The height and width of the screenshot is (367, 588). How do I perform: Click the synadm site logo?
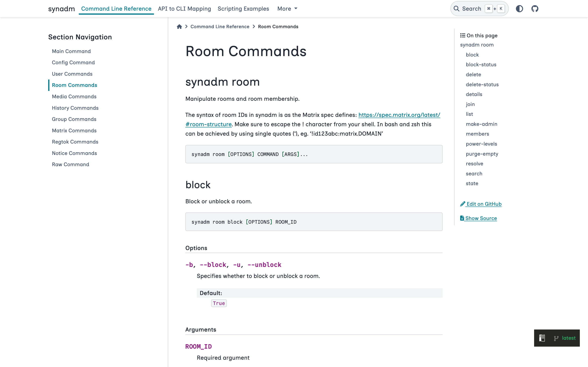coord(61,9)
